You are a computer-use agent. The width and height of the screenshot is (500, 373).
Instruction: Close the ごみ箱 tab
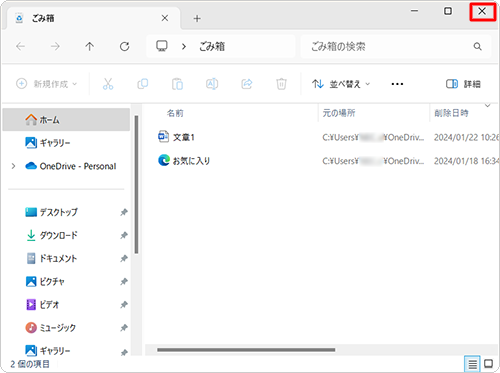click(165, 18)
